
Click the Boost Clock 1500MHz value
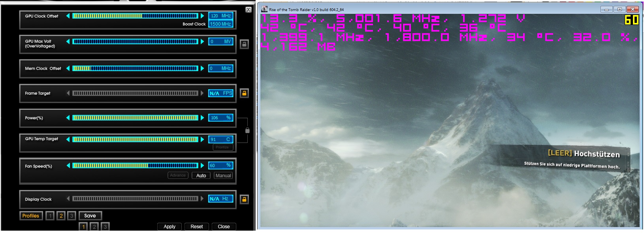point(220,24)
